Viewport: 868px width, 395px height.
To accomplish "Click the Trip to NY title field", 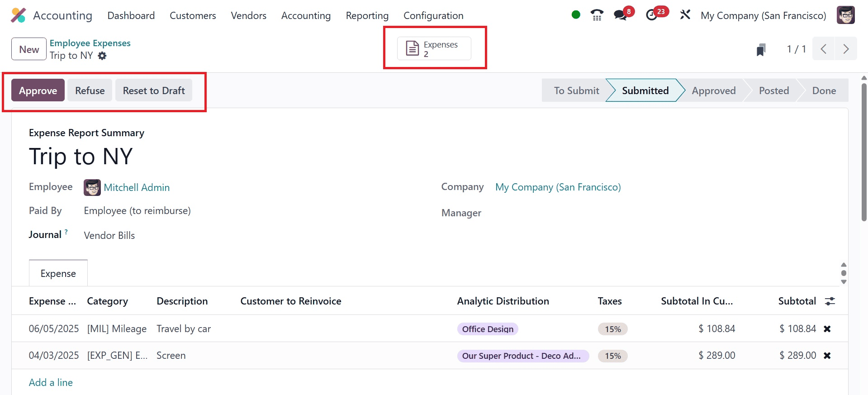I will 81,157.
